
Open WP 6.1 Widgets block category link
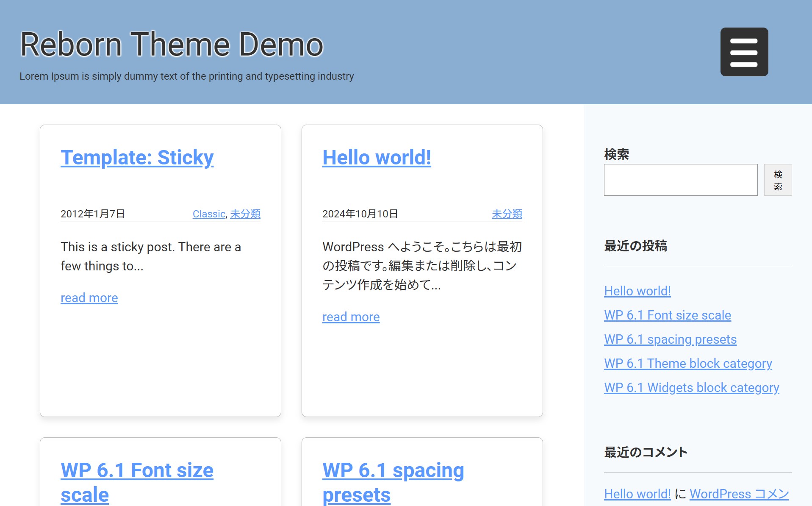point(691,388)
